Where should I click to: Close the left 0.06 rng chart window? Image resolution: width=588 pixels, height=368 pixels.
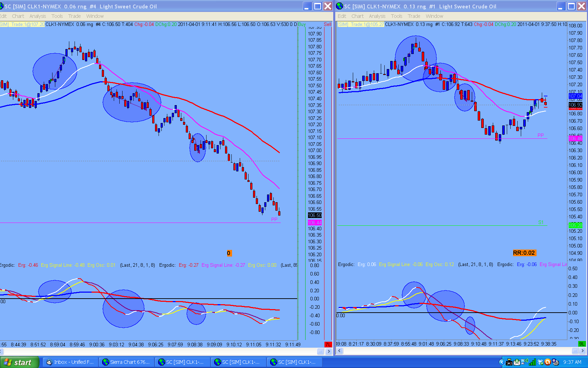[328, 6]
